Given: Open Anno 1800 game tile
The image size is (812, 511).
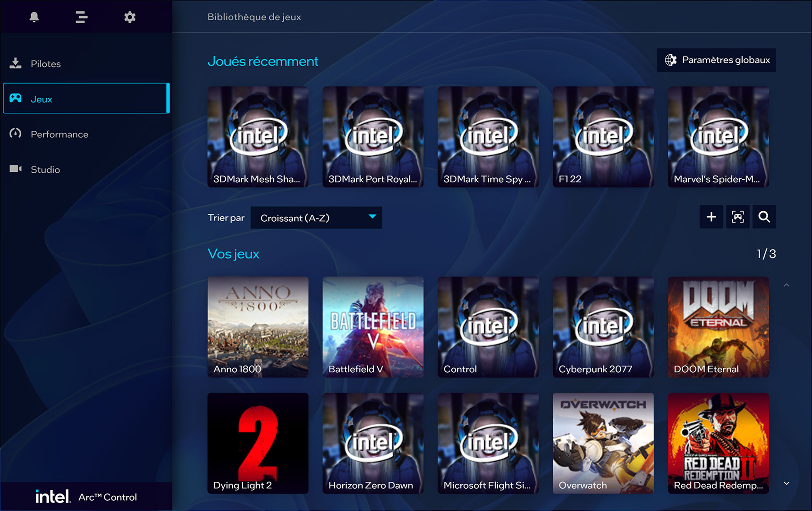Looking at the screenshot, I should (x=258, y=327).
